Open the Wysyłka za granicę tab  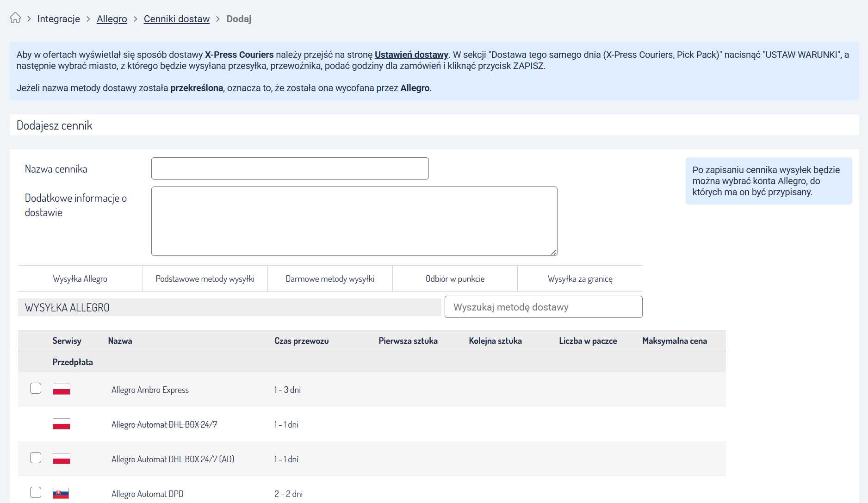click(x=580, y=279)
